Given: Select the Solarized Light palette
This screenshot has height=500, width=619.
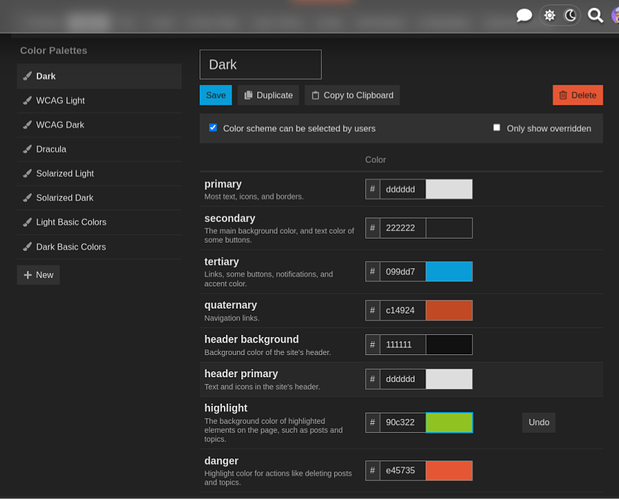Looking at the screenshot, I should 99,174.
